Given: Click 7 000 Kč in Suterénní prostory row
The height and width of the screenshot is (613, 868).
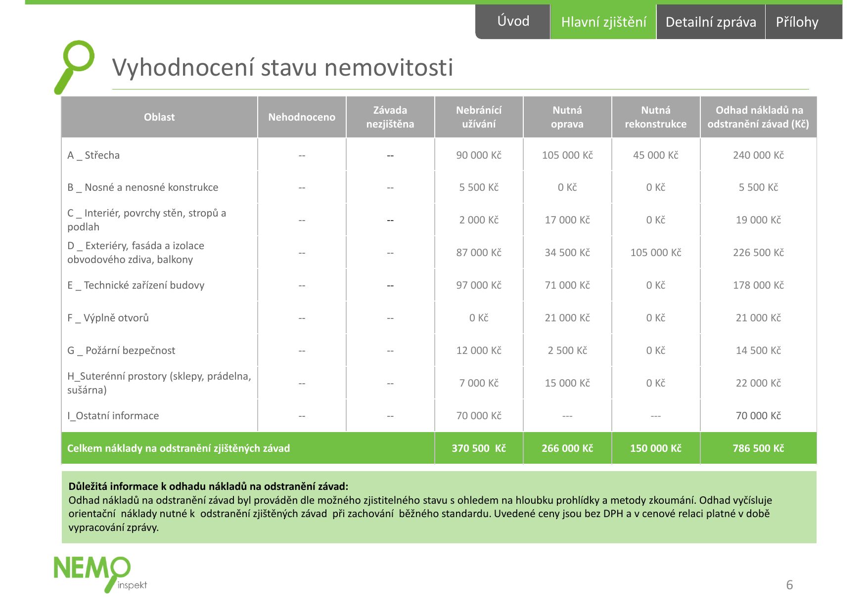Looking at the screenshot, I should coord(479,383).
